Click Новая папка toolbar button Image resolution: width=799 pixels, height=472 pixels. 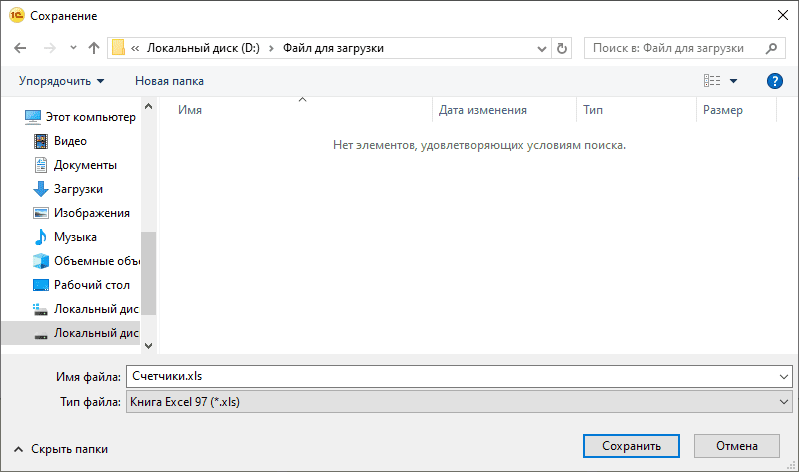coord(169,81)
